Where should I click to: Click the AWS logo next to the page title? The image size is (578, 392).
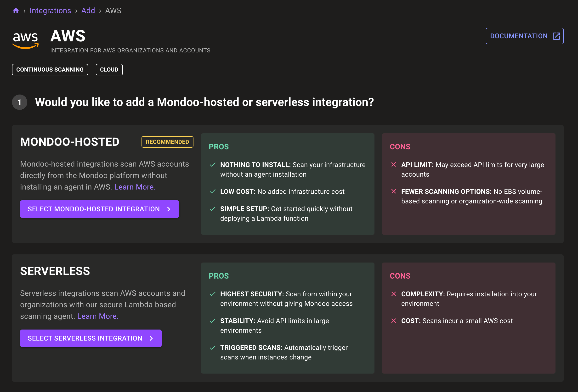click(26, 40)
